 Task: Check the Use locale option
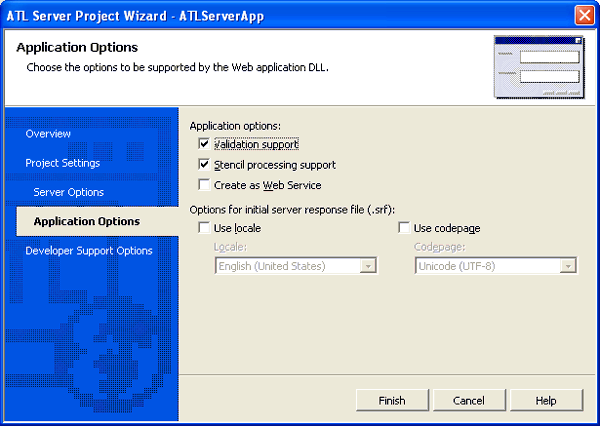point(204,229)
